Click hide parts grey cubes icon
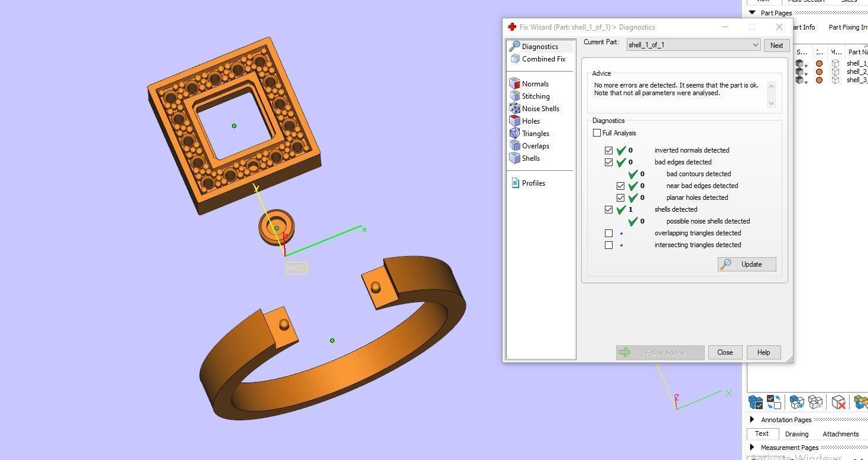Viewport: 868px width, 460px height. click(815, 402)
